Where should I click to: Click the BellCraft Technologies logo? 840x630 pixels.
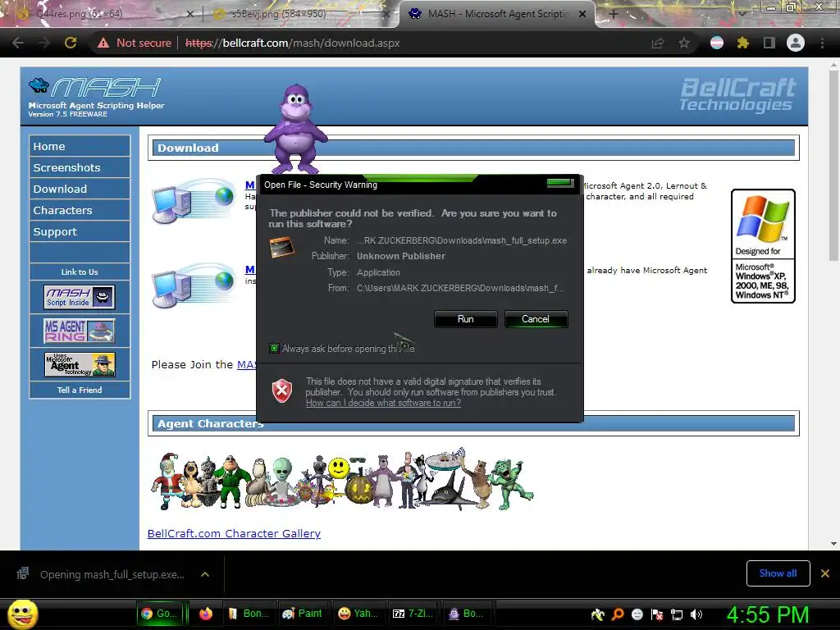coord(737,94)
